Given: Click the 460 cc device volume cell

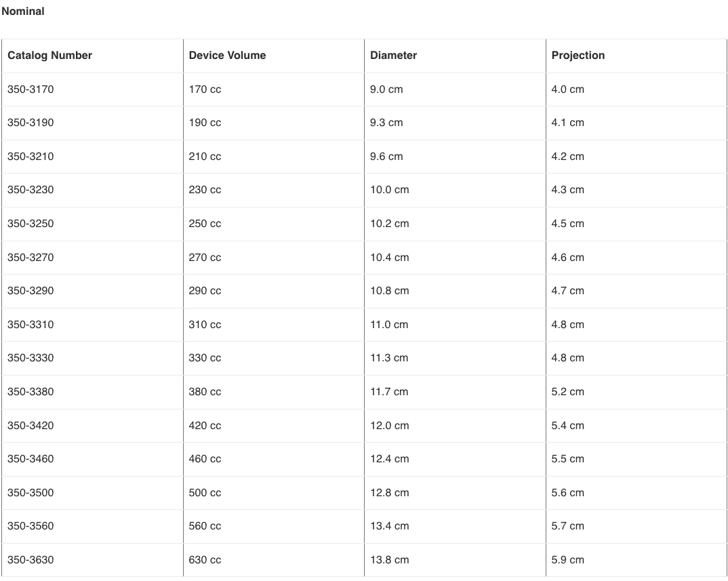Looking at the screenshot, I should coord(205,459).
